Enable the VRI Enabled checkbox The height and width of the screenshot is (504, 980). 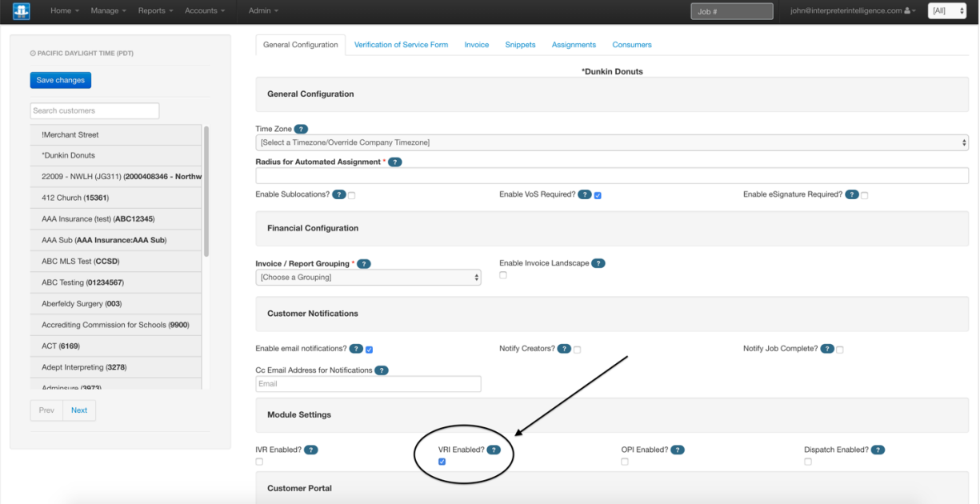[442, 462]
